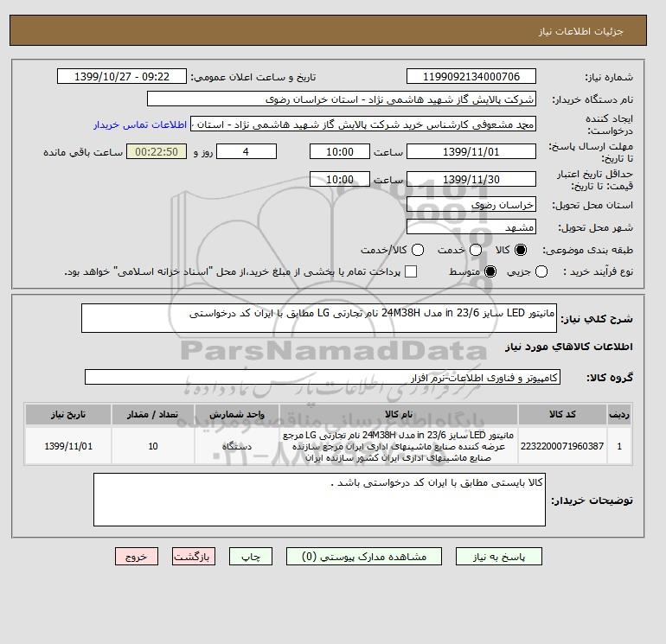Click the پاسخ به نیاز button

click(x=499, y=556)
